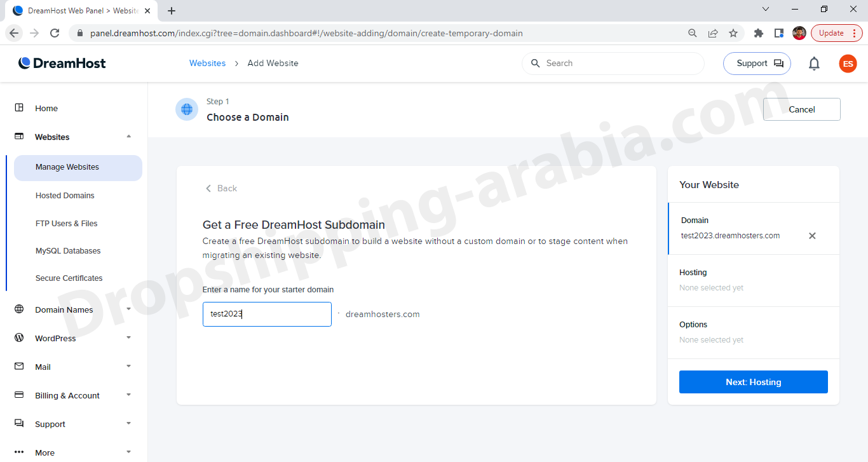Image resolution: width=868 pixels, height=462 pixels.
Task: Open a new browser tab
Action: click(172, 11)
